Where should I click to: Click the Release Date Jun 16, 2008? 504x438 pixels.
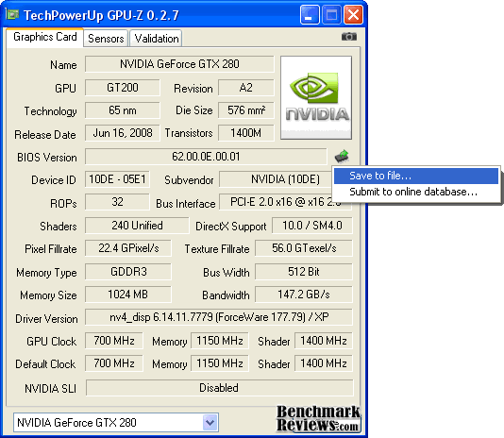click(x=123, y=133)
